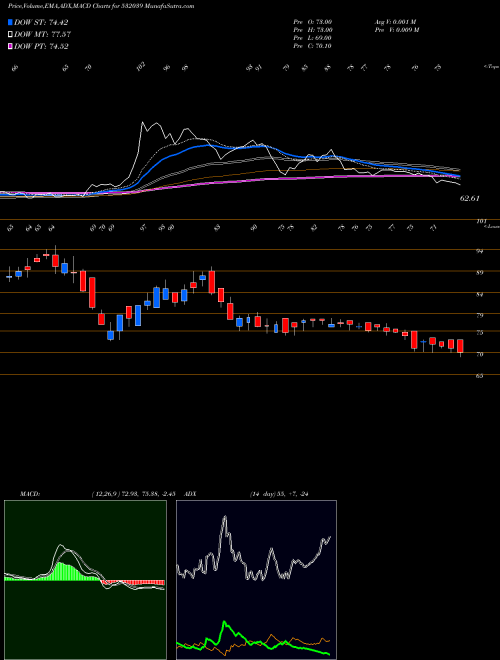Click the last red candlestick on price chart

click(460, 346)
